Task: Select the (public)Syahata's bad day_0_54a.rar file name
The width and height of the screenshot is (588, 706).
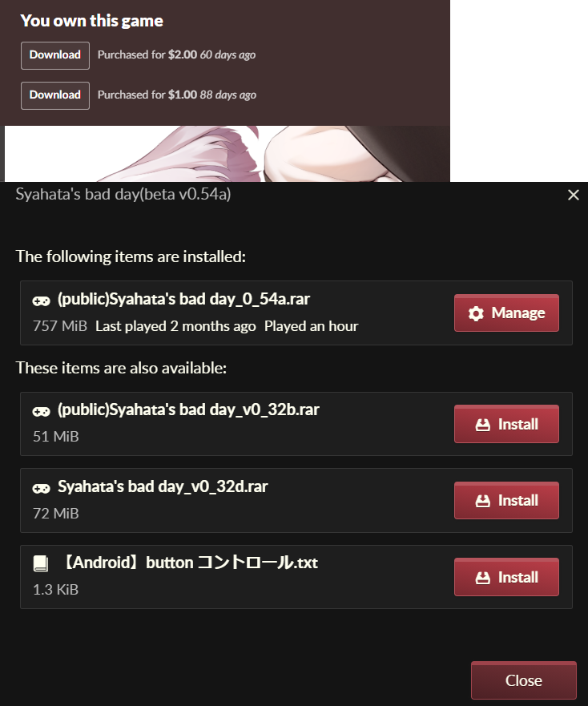Action: point(183,300)
